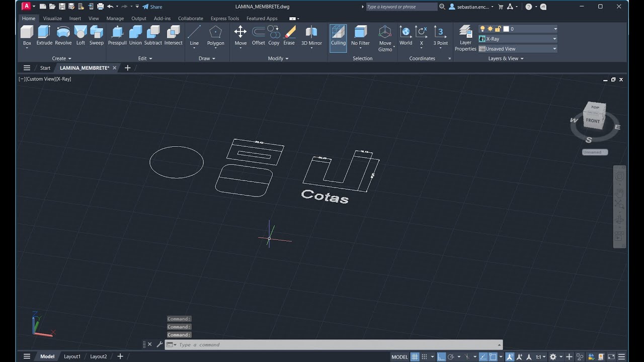Click the Share button

pyautogui.click(x=152, y=7)
